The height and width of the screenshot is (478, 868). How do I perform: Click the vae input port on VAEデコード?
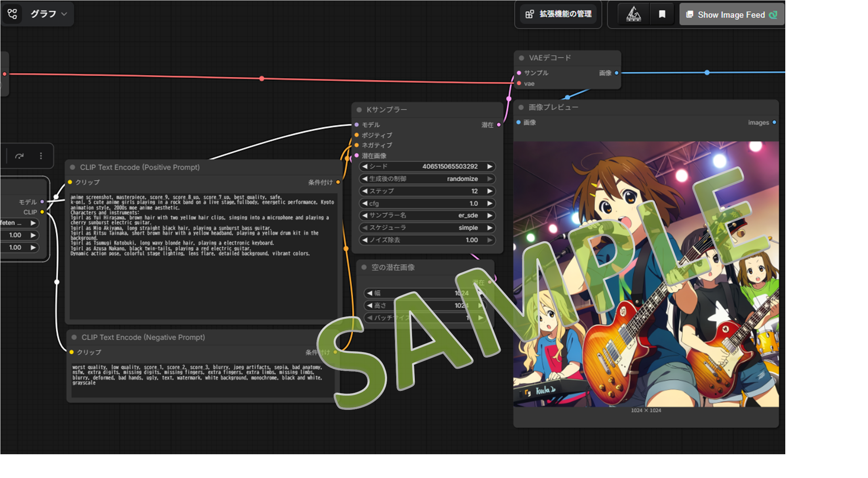point(519,83)
